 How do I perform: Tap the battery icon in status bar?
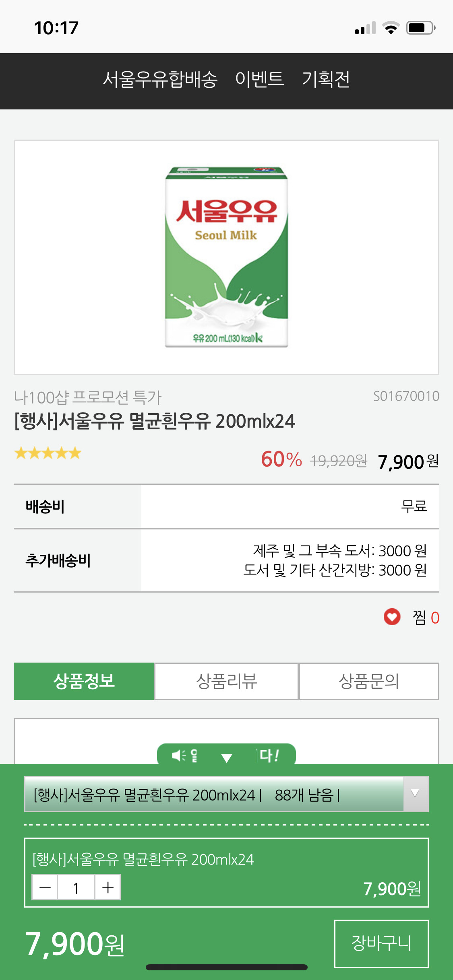tap(420, 28)
